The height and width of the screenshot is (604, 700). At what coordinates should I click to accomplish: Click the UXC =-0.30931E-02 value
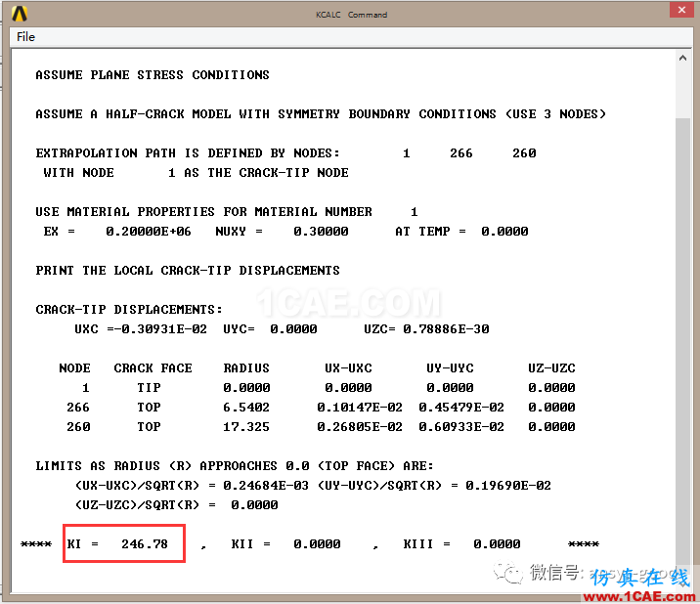pyautogui.click(x=141, y=329)
